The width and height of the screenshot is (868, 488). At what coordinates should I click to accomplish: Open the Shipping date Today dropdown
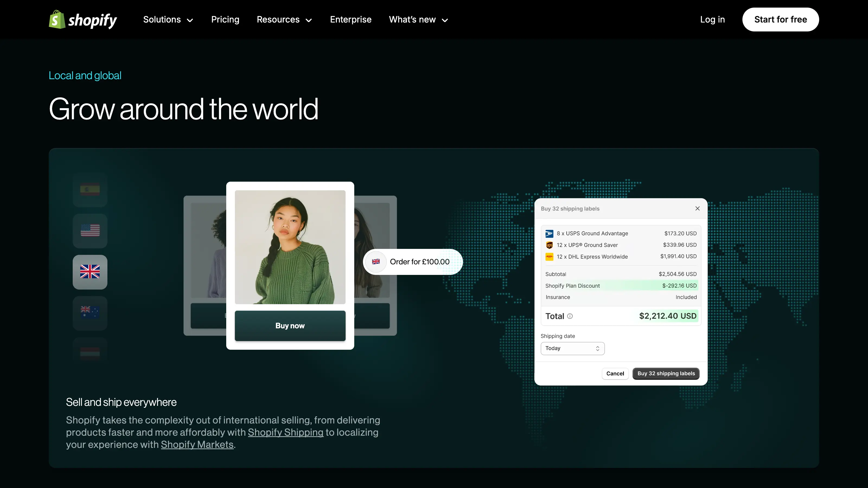[573, 348]
